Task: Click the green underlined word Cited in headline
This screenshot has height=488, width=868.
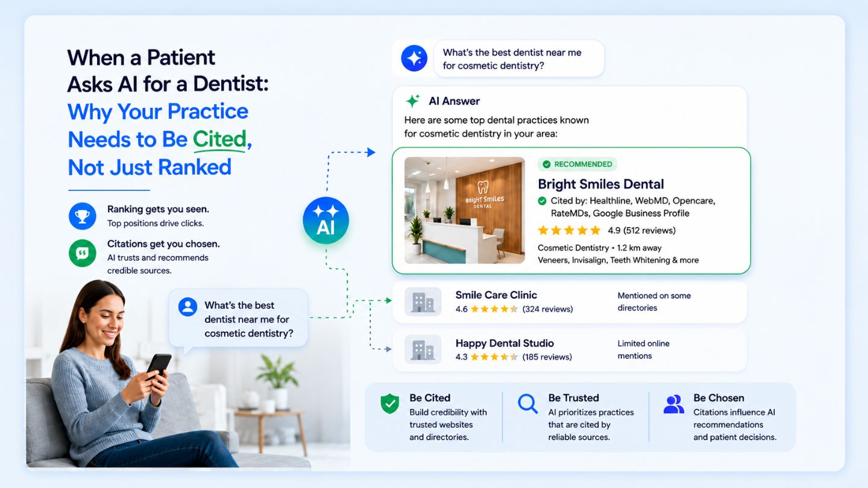Action: click(x=219, y=140)
